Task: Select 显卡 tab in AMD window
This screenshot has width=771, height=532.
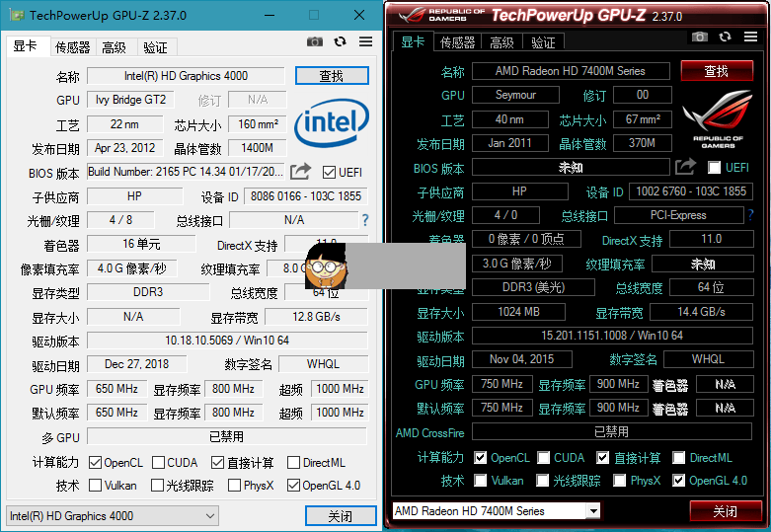Action: [413, 41]
